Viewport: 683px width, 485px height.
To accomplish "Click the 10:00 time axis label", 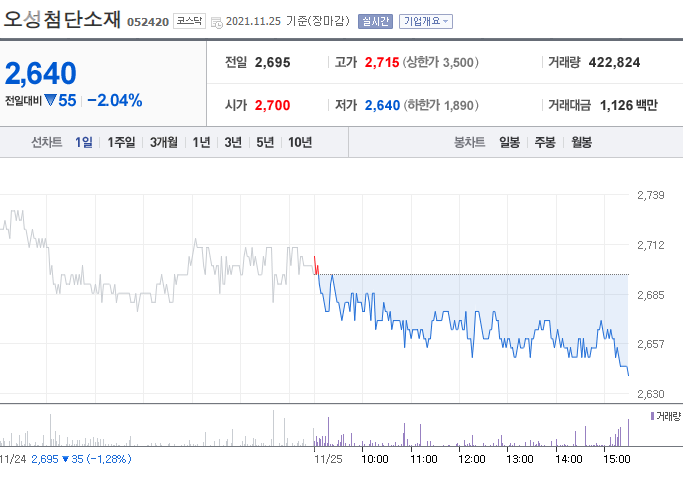I will [x=375, y=459].
